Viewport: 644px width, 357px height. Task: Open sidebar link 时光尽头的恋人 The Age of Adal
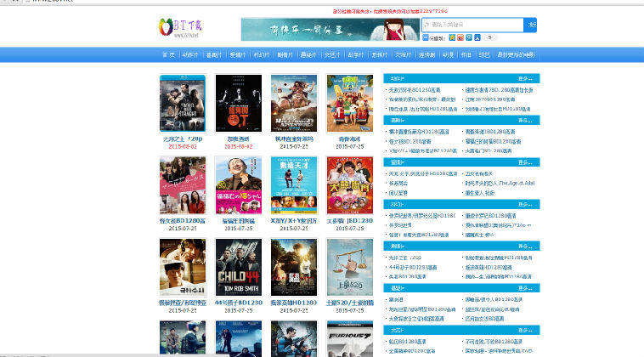pyautogui.click(x=500, y=184)
